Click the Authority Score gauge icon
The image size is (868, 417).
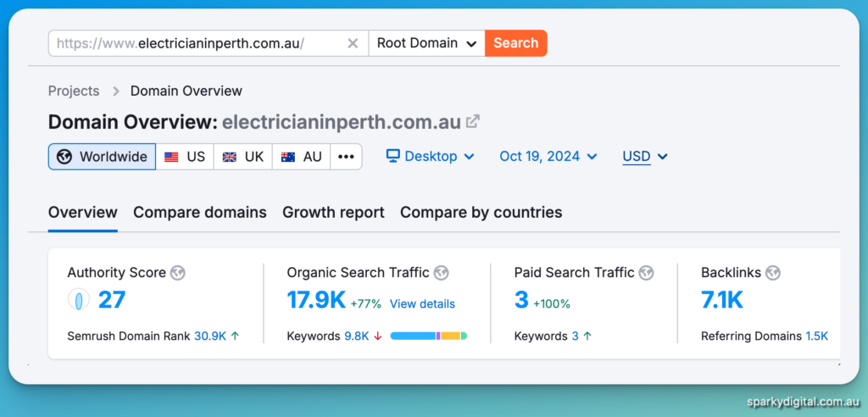click(78, 300)
